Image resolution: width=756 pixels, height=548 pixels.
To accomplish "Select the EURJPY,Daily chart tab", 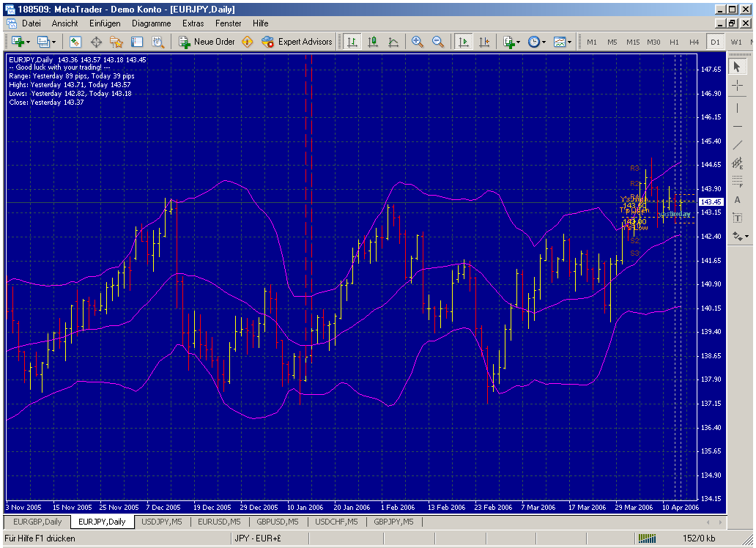I will [x=102, y=522].
